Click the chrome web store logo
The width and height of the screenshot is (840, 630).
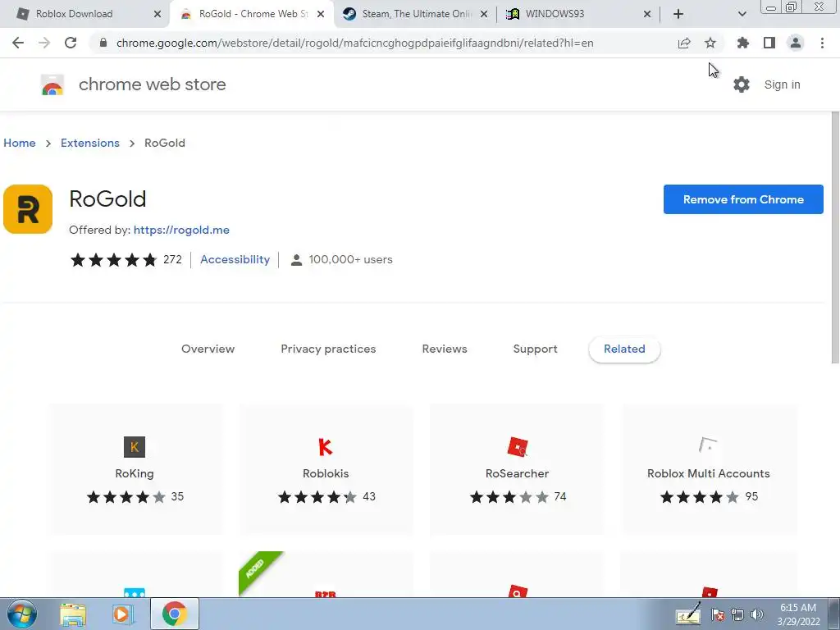52,84
